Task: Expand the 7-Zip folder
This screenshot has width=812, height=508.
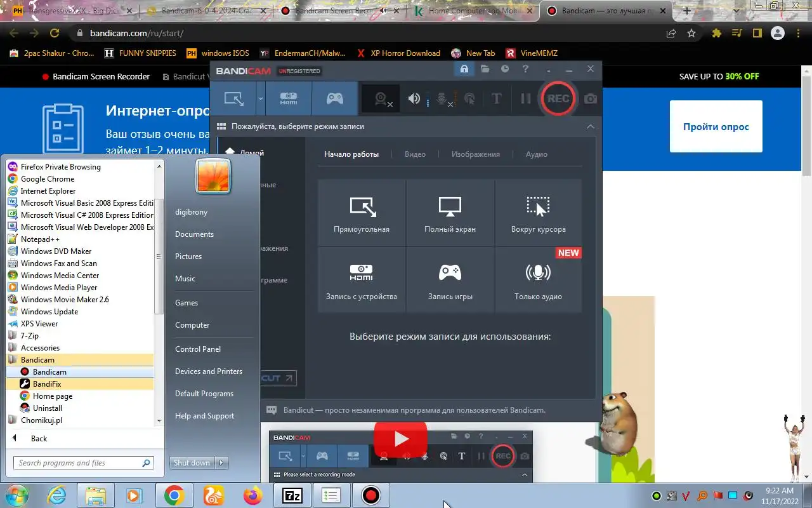Action: point(80,336)
